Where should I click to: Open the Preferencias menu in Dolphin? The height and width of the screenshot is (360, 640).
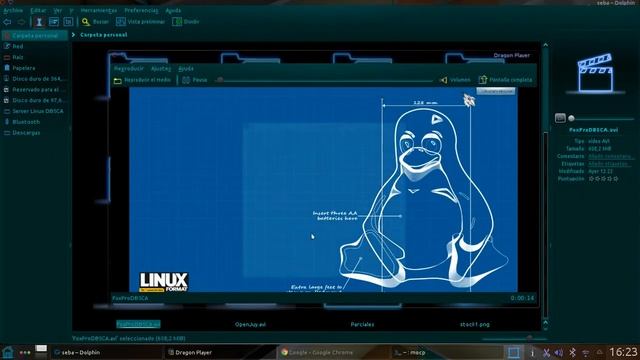(x=141, y=10)
